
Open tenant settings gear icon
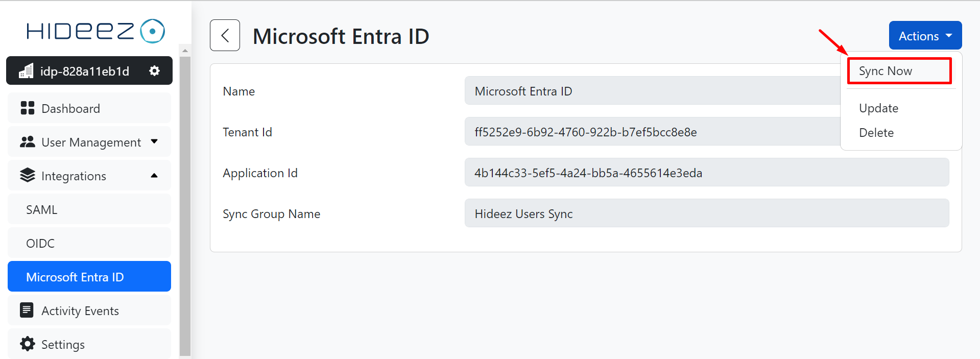(x=154, y=71)
